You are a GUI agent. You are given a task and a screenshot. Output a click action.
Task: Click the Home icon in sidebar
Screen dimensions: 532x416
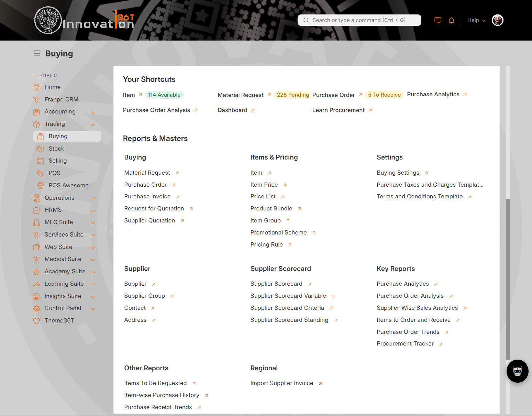[x=36, y=87]
